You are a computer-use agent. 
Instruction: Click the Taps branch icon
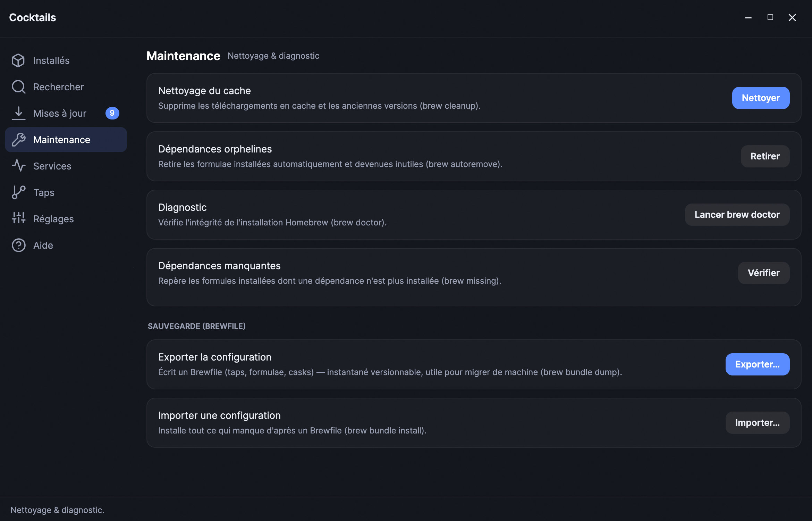pos(18,192)
